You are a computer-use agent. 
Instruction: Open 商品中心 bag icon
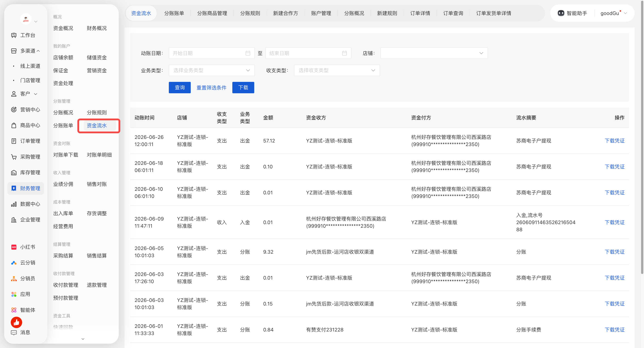14,125
